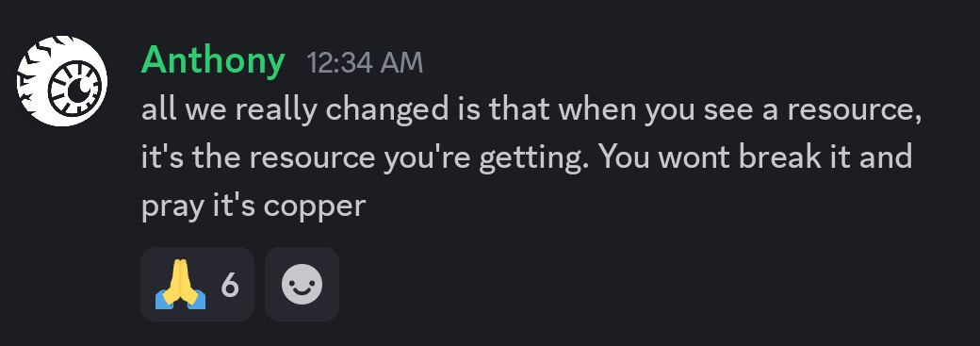Open Anthony's eyeball avatar profile
Viewport: 980px width, 346px height.
(x=62, y=81)
